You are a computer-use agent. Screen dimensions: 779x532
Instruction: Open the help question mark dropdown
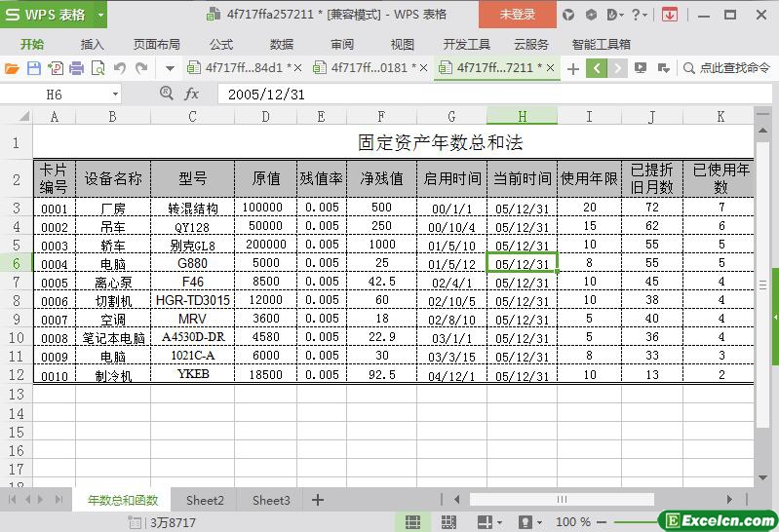(639, 15)
